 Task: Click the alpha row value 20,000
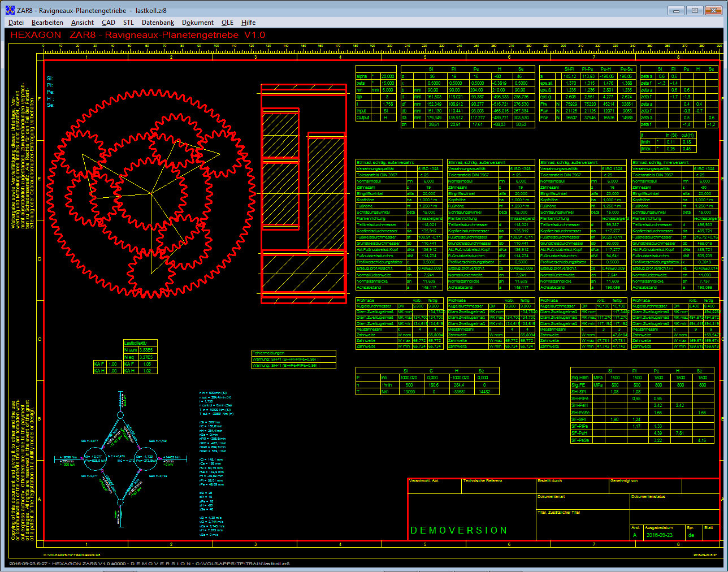click(388, 76)
